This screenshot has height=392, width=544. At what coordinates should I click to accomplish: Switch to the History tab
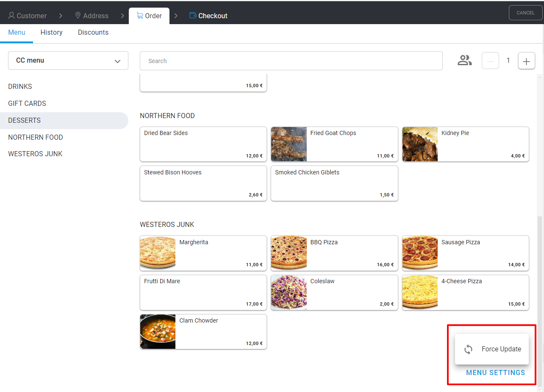(52, 33)
